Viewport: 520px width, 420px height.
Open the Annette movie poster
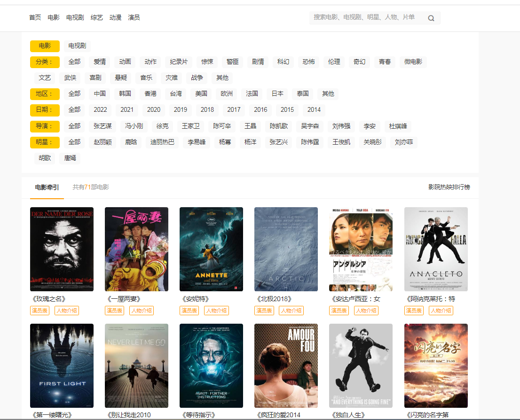tap(211, 249)
